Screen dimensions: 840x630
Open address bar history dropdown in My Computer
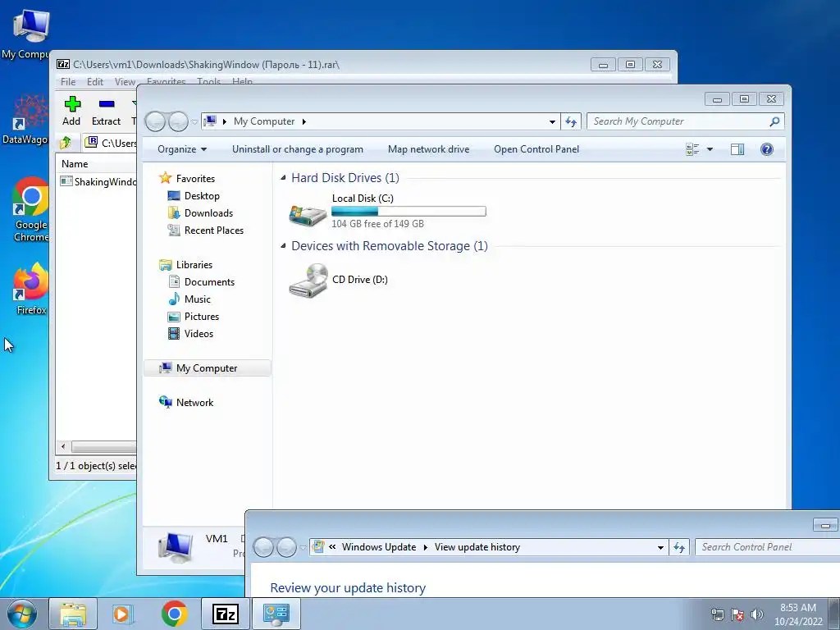(552, 121)
